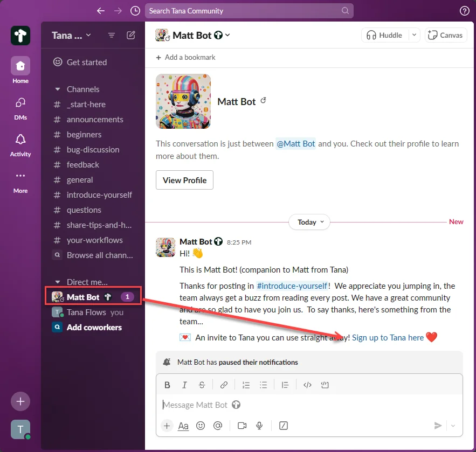Insert a link

(x=224, y=385)
